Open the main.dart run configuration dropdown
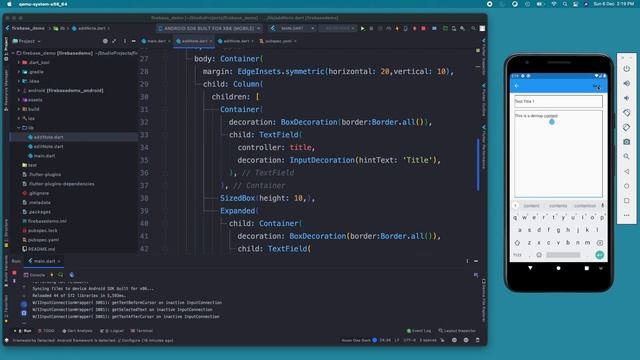The image size is (640, 360). point(292,28)
